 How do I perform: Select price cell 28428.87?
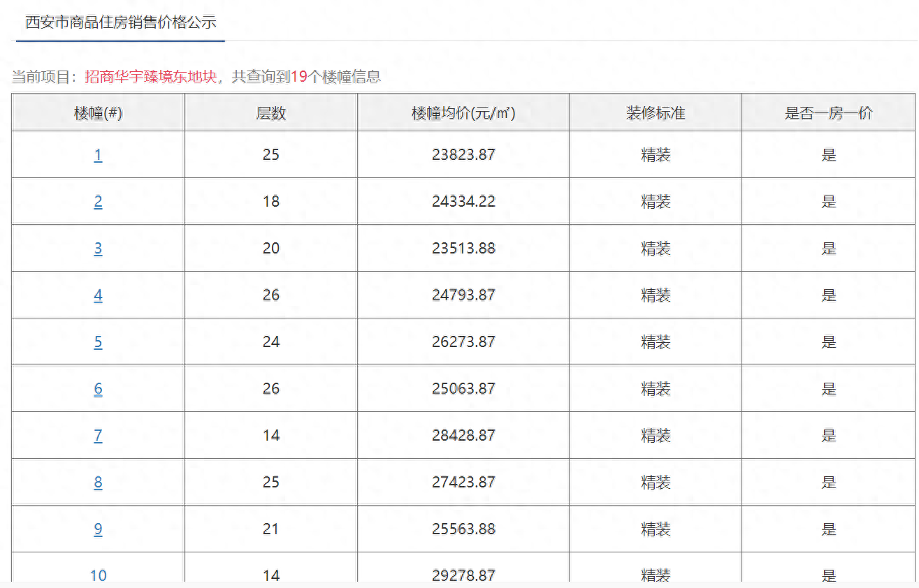click(x=463, y=436)
